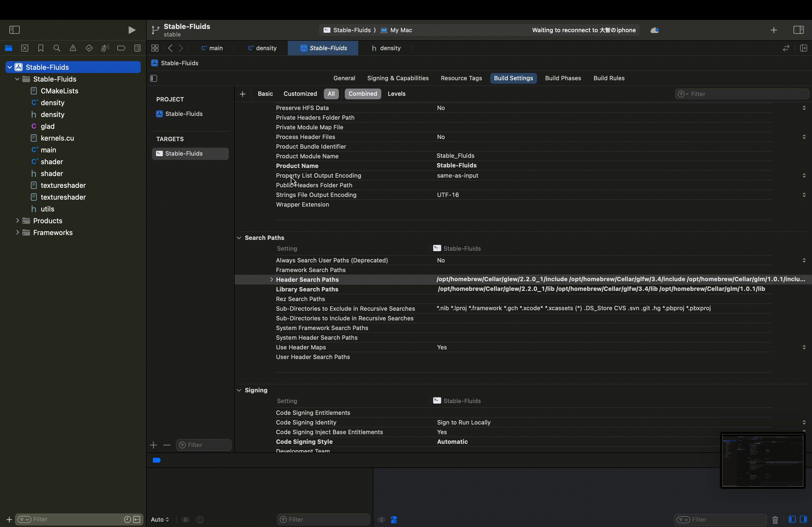Run the project with the play button
Image resolution: width=812 pixels, height=527 pixels.
132,30
